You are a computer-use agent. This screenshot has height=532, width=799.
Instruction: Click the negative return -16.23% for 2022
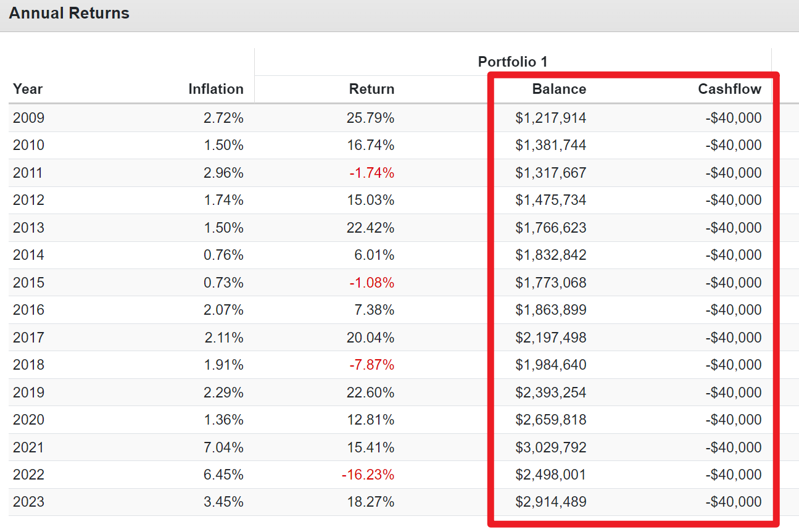click(368, 475)
